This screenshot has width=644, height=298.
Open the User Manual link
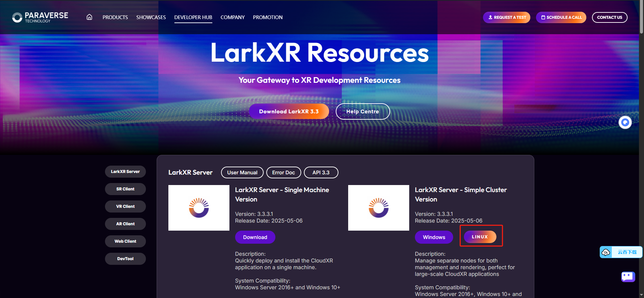242,173
